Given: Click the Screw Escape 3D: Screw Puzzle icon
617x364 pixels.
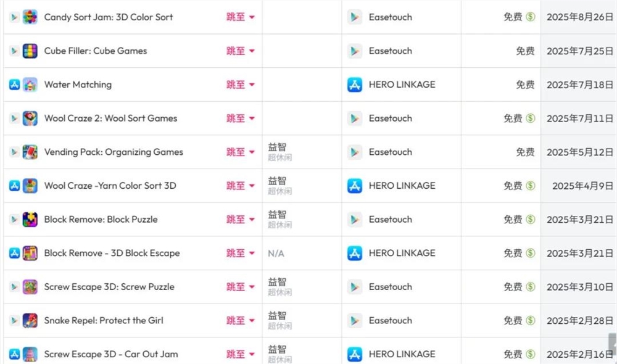Looking at the screenshot, I should tap(30, 287).
